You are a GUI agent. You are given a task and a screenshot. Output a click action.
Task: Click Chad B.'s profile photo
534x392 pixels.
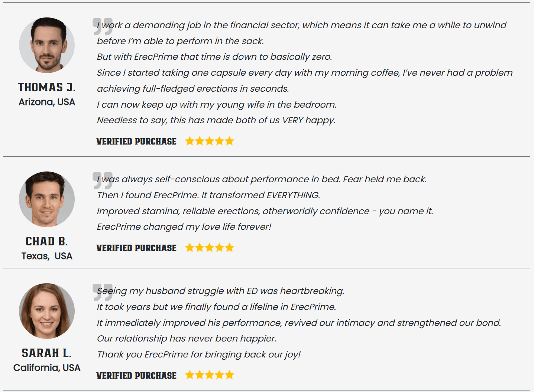pyautogui.click(x=47, y=199)
